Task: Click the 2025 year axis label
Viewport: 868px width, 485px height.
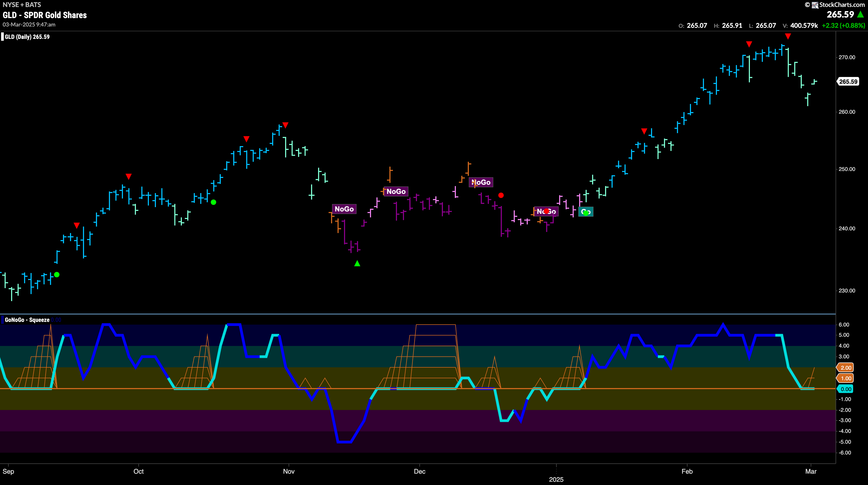Action: click(x=556, y=480)
